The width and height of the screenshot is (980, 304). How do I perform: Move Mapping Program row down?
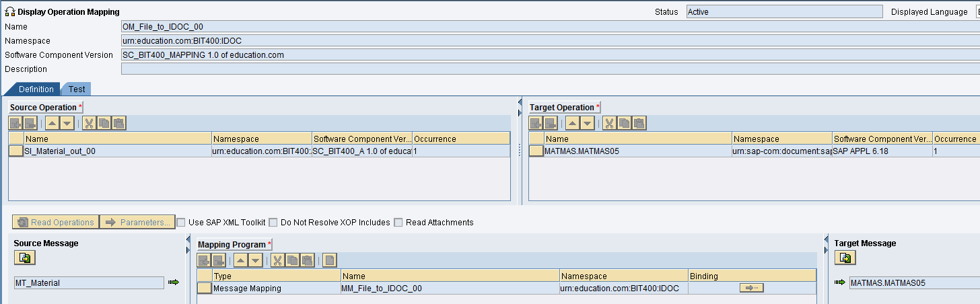(x=256, y=260)
